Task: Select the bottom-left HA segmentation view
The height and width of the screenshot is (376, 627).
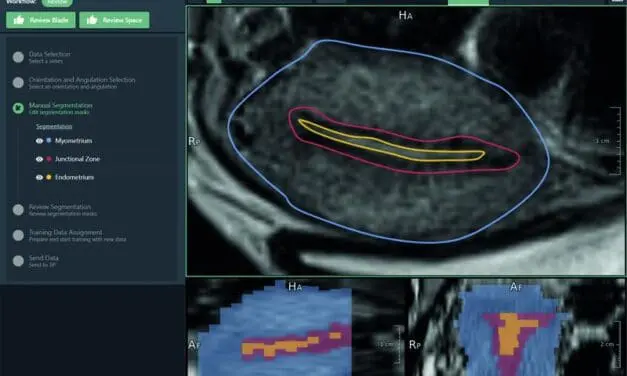Action: click(x=297, y=328)
